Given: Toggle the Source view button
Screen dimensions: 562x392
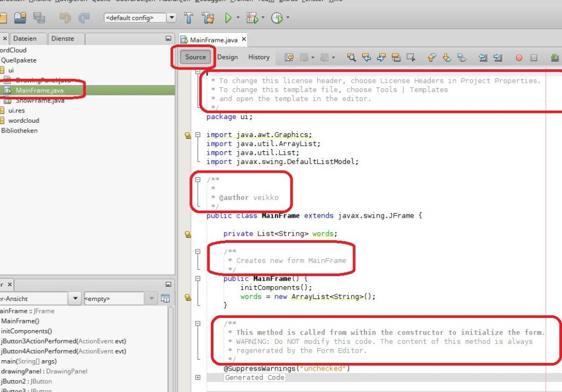Looking at the screenshot, I should (x=195, y=57).
